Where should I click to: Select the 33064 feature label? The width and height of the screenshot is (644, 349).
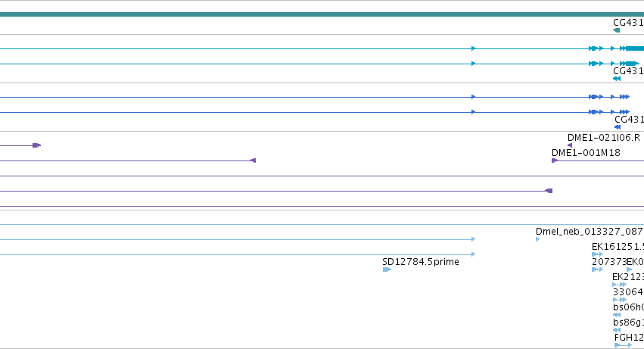627,292
